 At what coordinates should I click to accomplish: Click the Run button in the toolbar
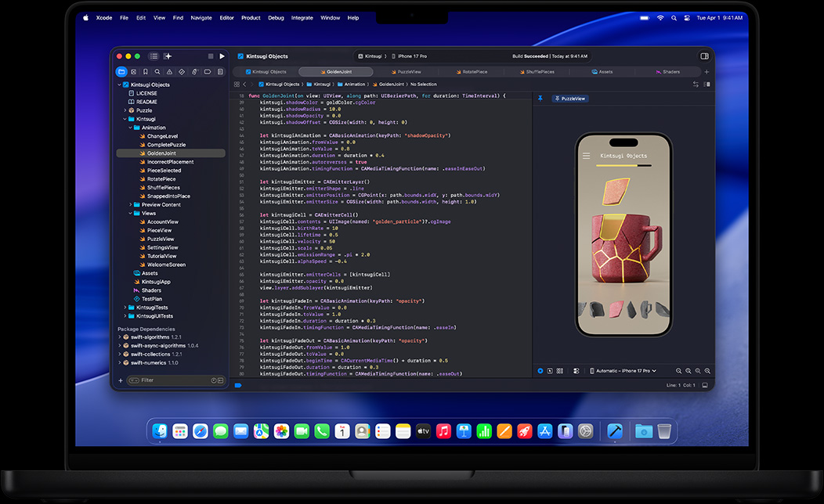pyautogui.click(x=222, y=56)
